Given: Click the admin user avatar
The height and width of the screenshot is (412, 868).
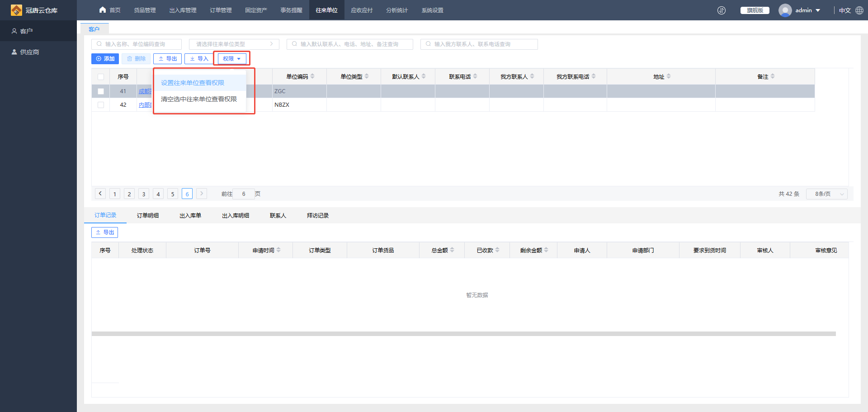Looking at the screenshot, I should tap(785, 10).
